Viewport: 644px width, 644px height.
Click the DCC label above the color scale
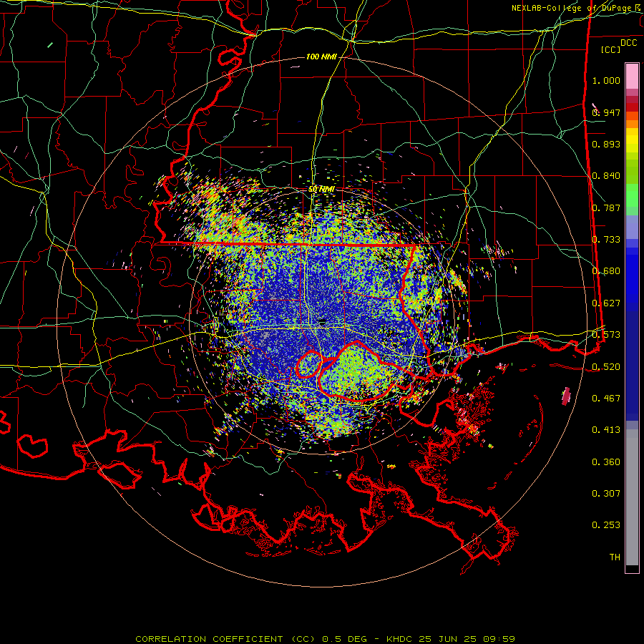coord(628,43)
